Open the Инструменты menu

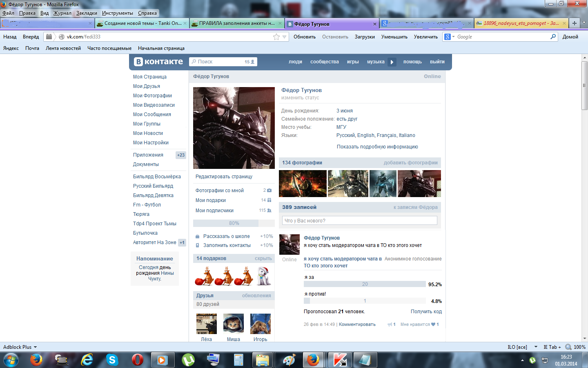coord(118,13)
